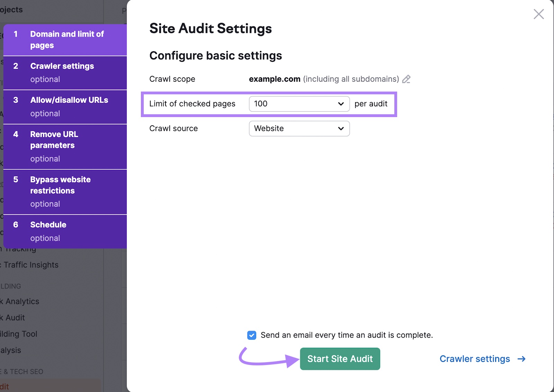Open the Analytics item in the sidebar

tap(20, 301)
